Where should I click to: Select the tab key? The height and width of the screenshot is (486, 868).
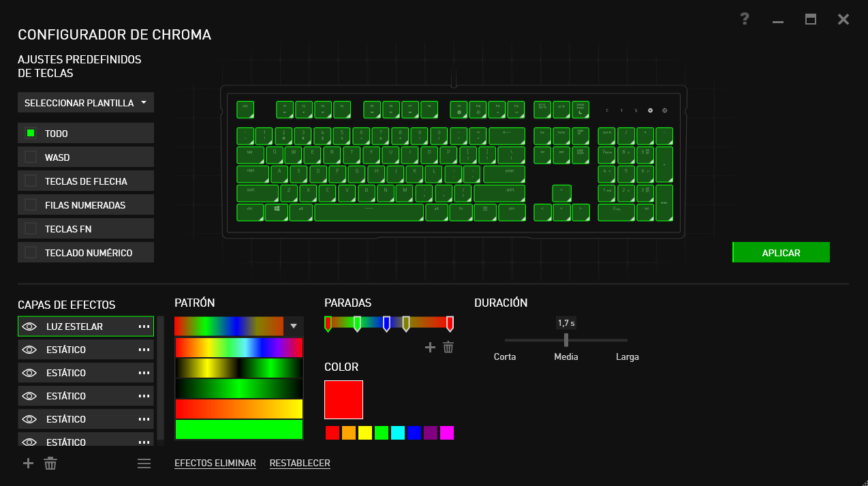250,155
